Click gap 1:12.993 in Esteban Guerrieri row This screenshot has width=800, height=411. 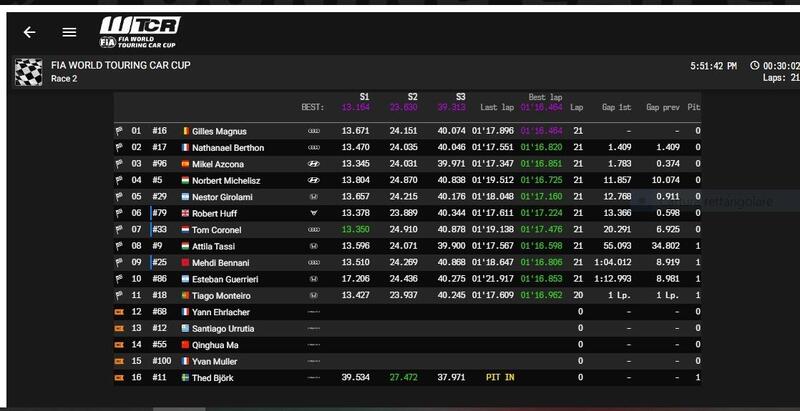pyautogui.click(x=612, y=279)
